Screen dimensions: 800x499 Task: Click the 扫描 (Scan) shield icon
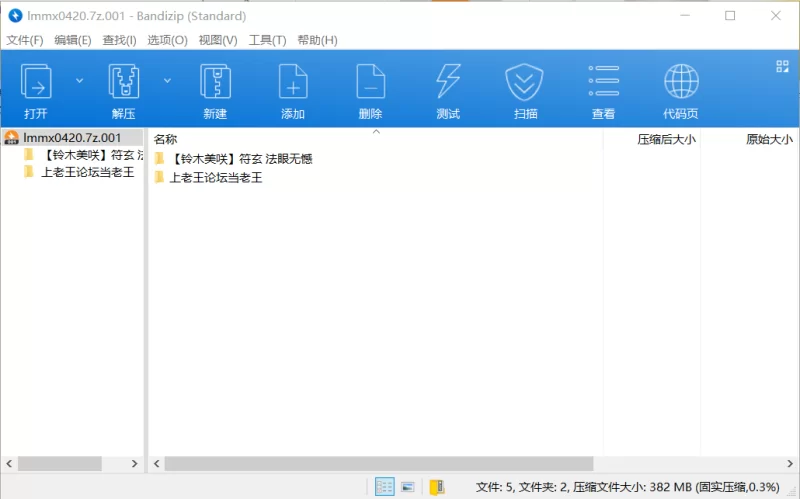coord(524,82)
